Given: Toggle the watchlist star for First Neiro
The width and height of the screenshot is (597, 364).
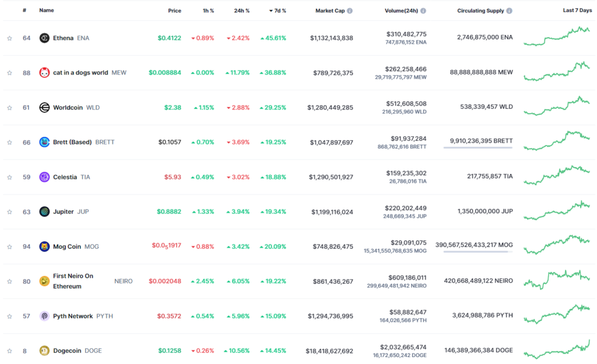Looking at the screenshot, I should [x=9, y=281].
